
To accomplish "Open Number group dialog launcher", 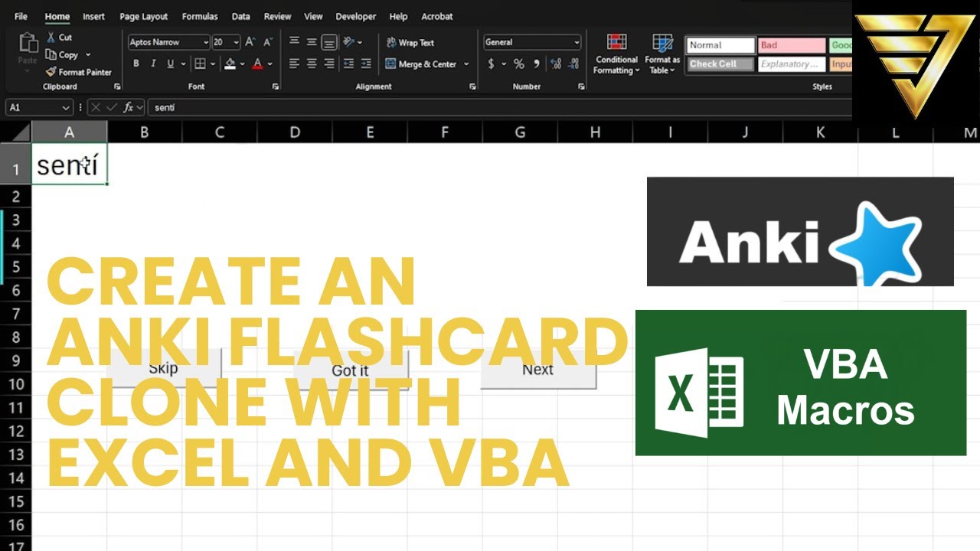I will [x=580, y=86].
